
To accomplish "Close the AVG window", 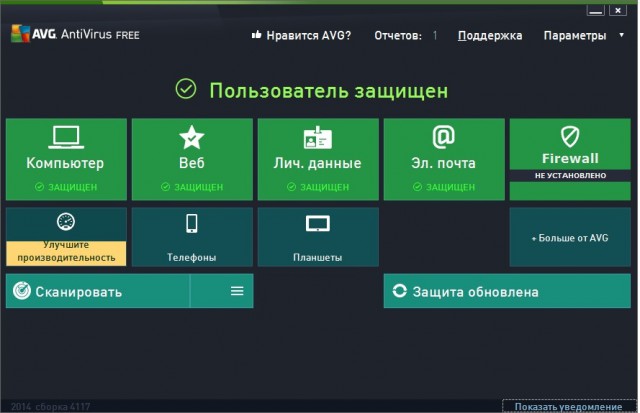I will pos(618,11).
